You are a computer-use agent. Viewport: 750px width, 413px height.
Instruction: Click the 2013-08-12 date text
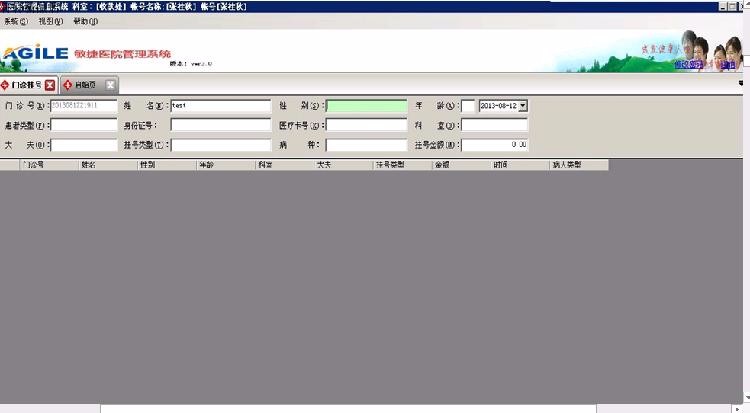(x=499, y=106)
